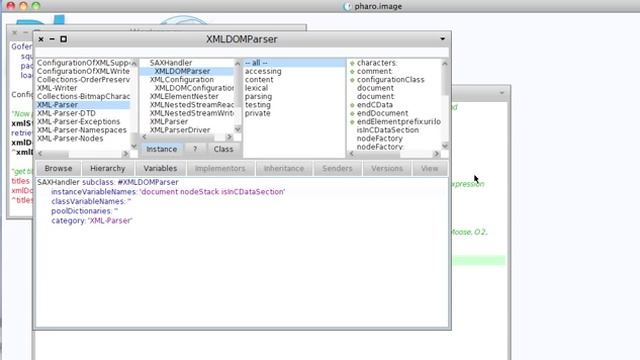640x360 pixels.
Task: Switch to Instance side
Action: pos(162,149)
